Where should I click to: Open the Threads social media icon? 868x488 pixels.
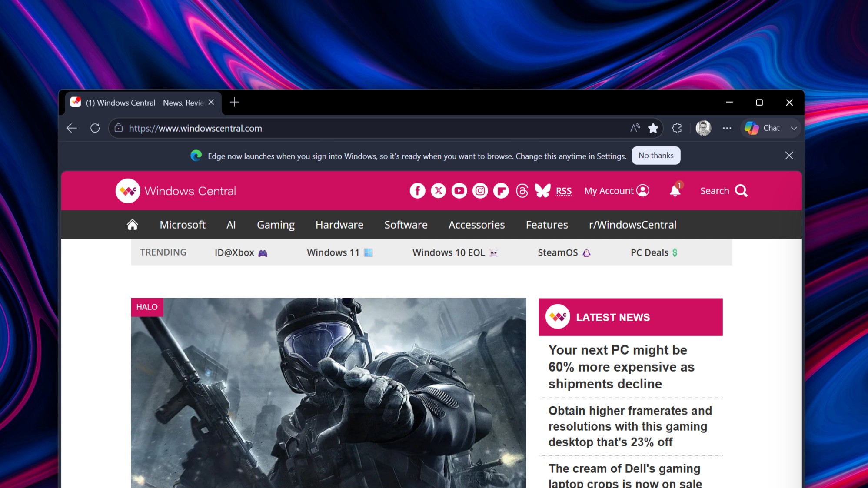click(521, 190)
